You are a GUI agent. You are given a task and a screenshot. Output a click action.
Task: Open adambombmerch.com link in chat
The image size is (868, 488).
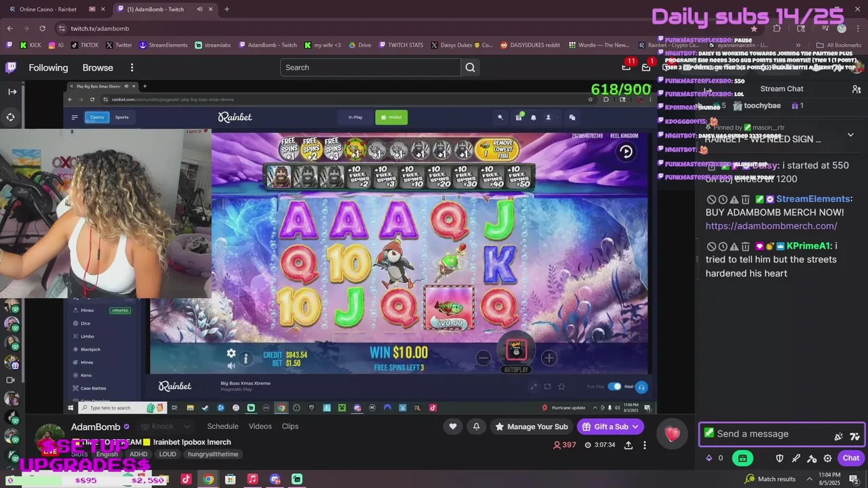[x=771, y=226]
